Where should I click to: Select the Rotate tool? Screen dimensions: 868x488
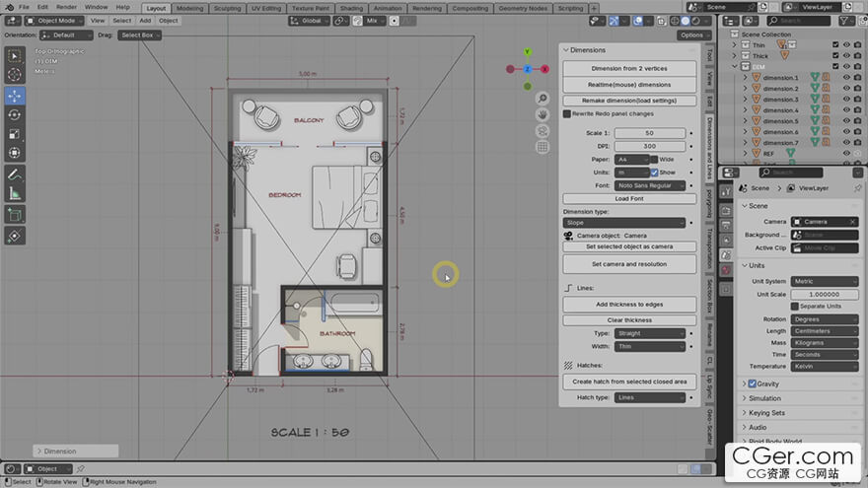pyautogui.click(x=15, y=114)
